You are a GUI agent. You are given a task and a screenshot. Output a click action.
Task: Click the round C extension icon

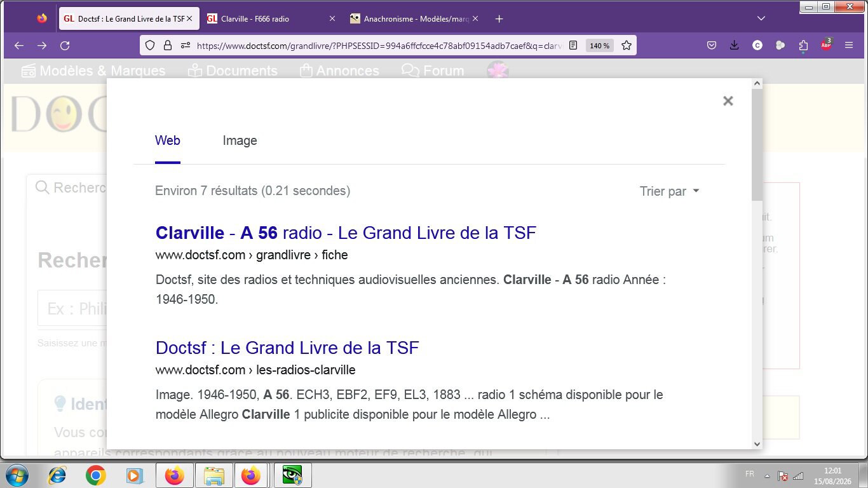(x=757, y=45)
